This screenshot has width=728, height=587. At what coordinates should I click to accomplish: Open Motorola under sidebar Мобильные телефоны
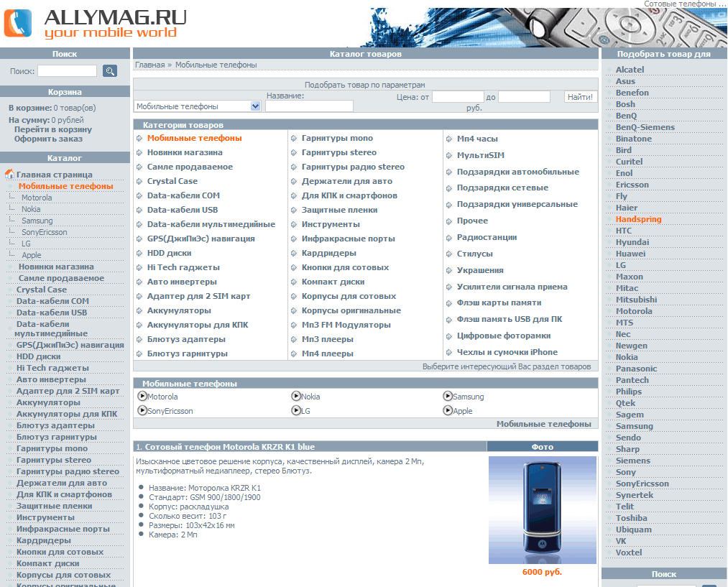click(37, 198)
